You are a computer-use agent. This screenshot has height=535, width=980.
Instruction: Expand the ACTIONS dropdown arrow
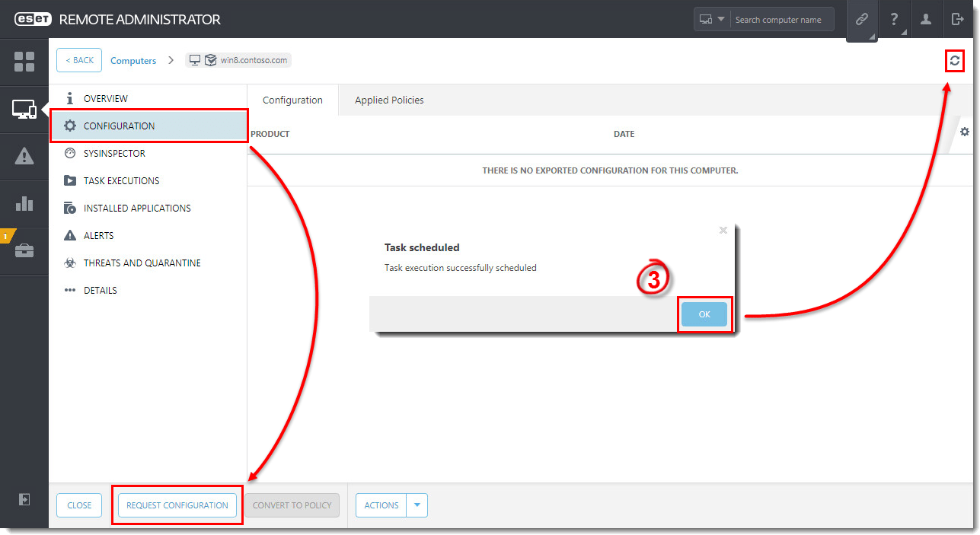point(417,505)
